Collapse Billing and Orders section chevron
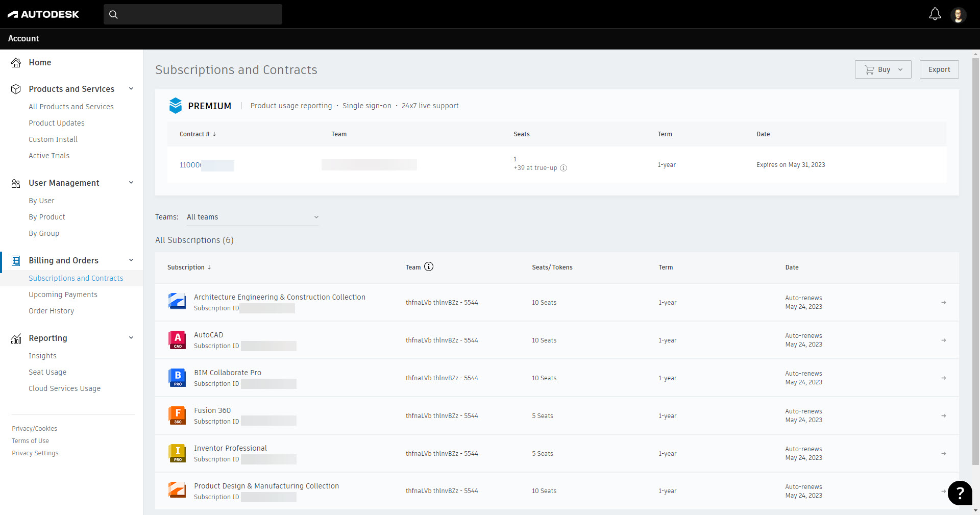Viewport: 980px width, 515px height. [x=131, y=260]
